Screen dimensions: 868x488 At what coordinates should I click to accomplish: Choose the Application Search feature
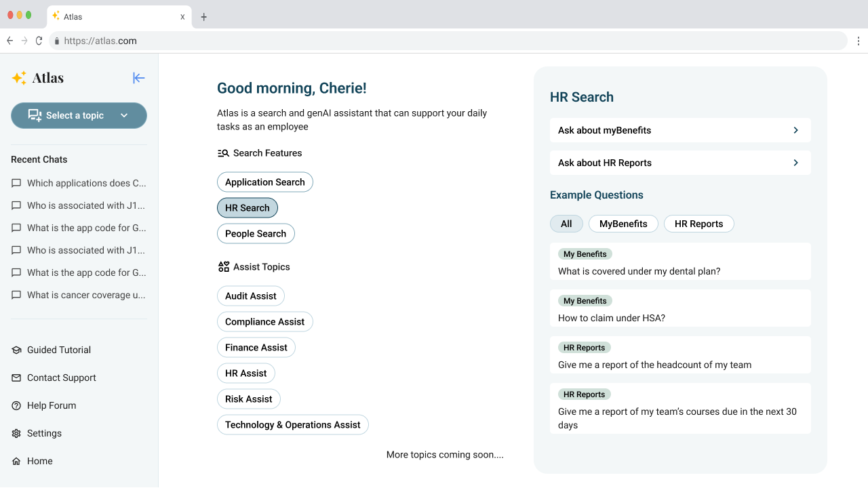(x=265, y=182)
